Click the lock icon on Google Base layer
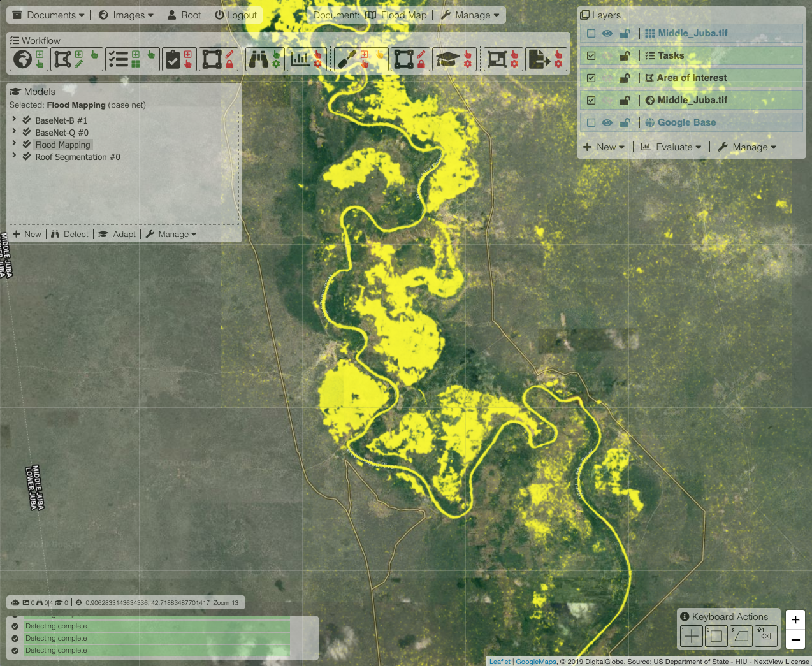 point(625,122)
